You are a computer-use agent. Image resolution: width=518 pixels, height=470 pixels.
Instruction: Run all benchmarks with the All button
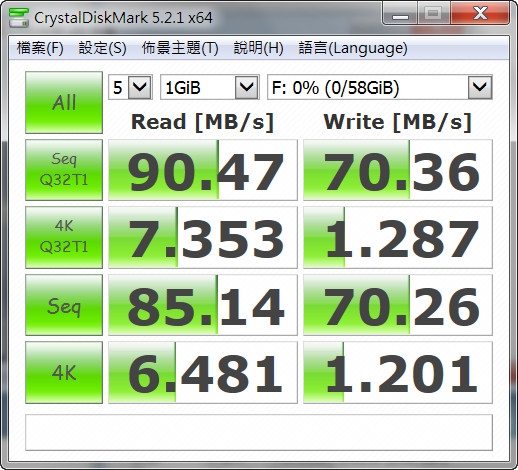click(x=64, y=102)
